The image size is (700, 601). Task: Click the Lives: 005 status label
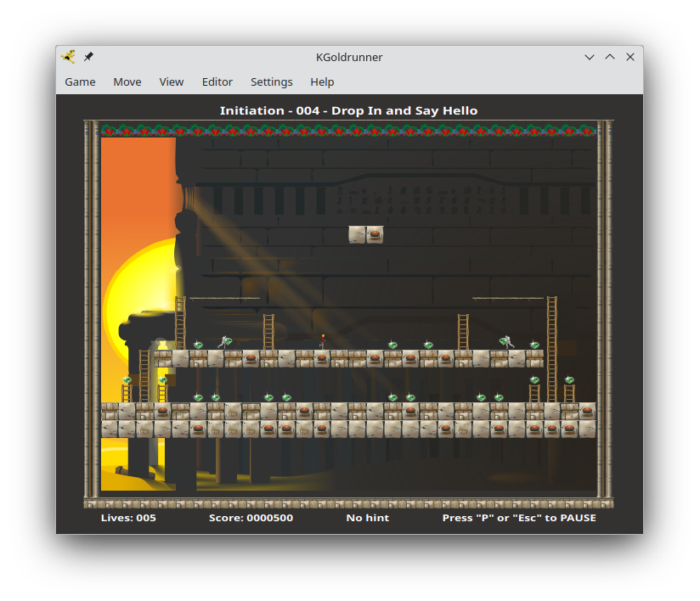coord(128,518)
